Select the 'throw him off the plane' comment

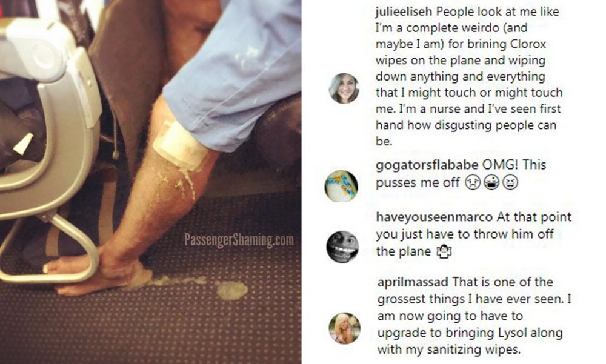(x=473, y=234)
